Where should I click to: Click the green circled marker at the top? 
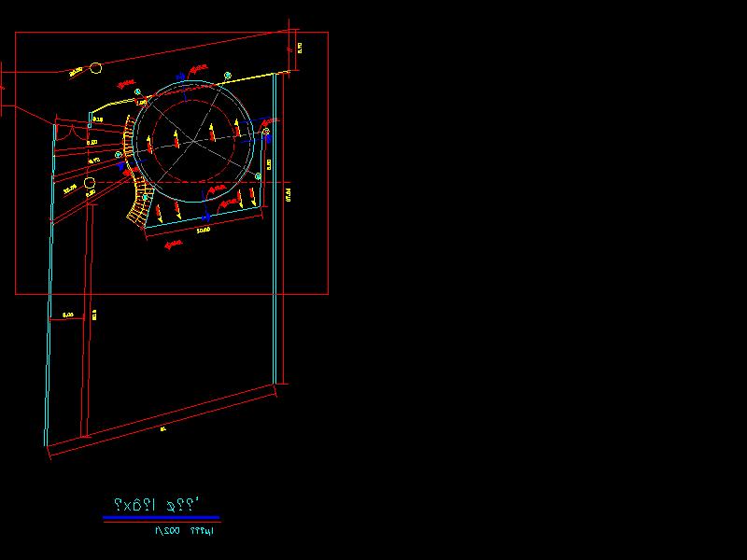click(x=226, y=76)
